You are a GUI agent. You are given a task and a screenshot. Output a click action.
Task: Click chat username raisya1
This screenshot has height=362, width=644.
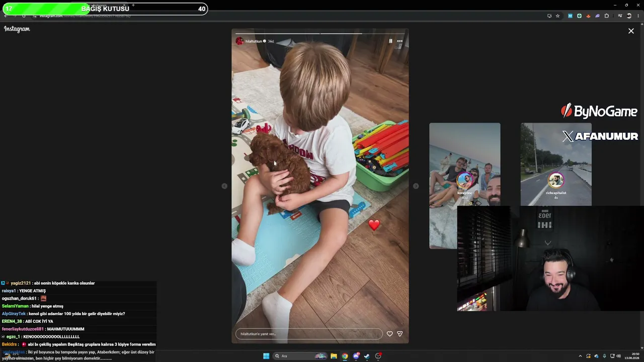point(9,291)
